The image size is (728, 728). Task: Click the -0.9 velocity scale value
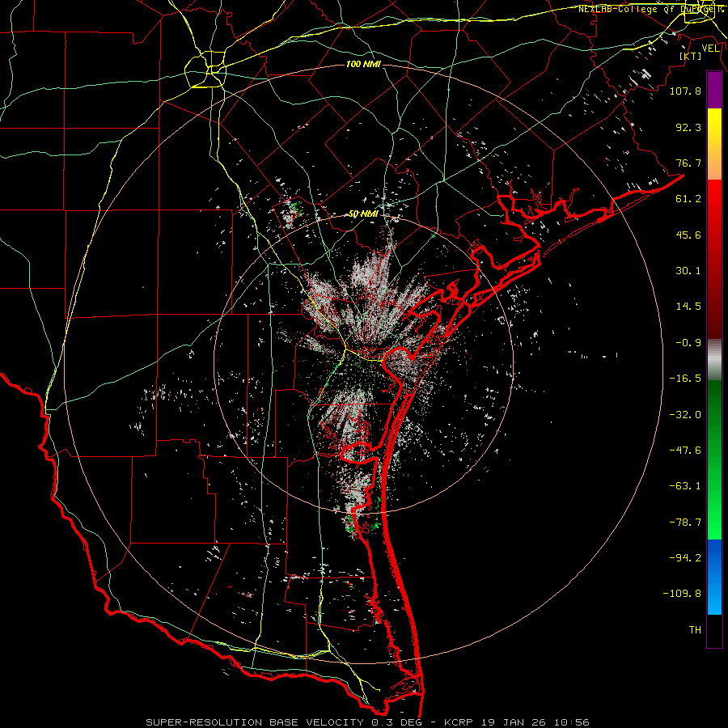click(x=688, y=343)
